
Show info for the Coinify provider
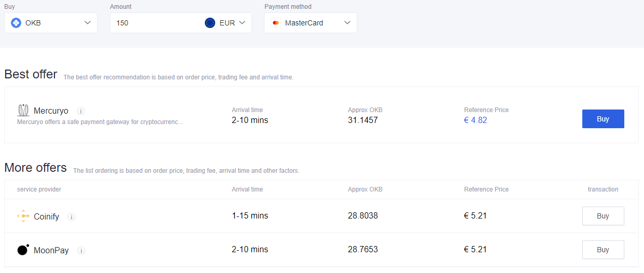pos(72,217)
